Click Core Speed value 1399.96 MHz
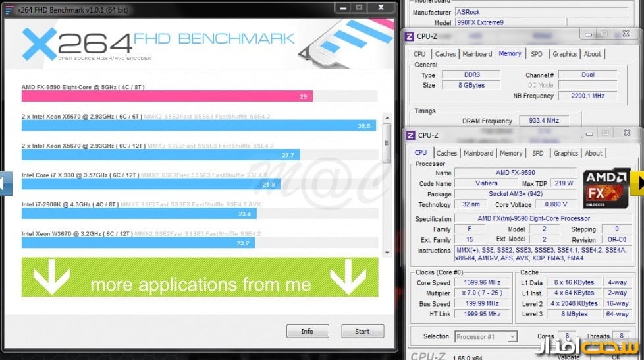The height and width of the screenshot is (360, 644). point(482,283)
